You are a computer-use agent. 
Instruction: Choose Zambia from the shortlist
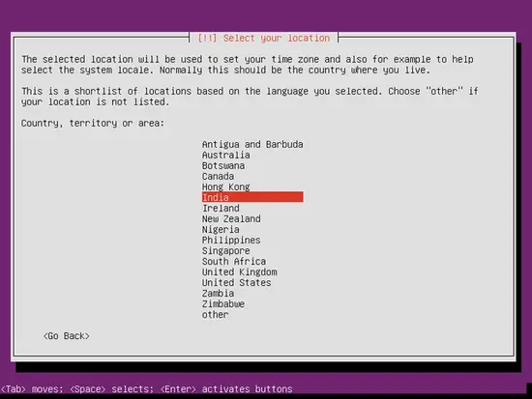click(218, 294)
